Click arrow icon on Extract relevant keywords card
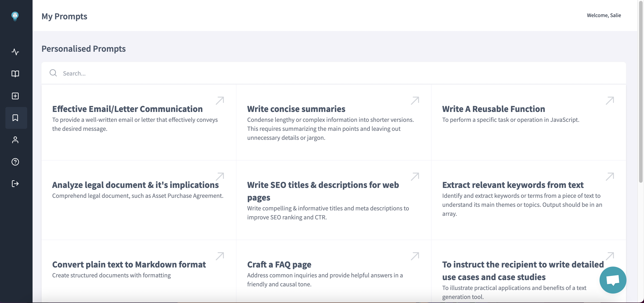The image size is (644, 303). coord(610,177)
